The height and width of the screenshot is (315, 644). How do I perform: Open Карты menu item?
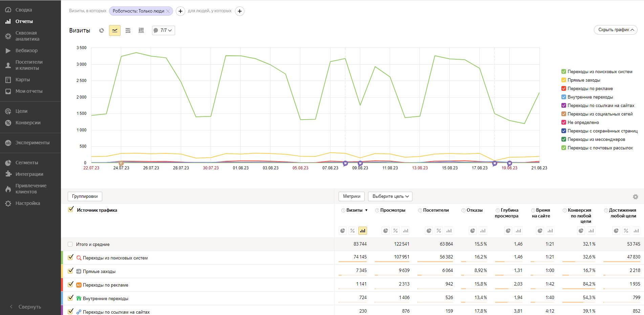pyautogui.click(x=22, y=80)
